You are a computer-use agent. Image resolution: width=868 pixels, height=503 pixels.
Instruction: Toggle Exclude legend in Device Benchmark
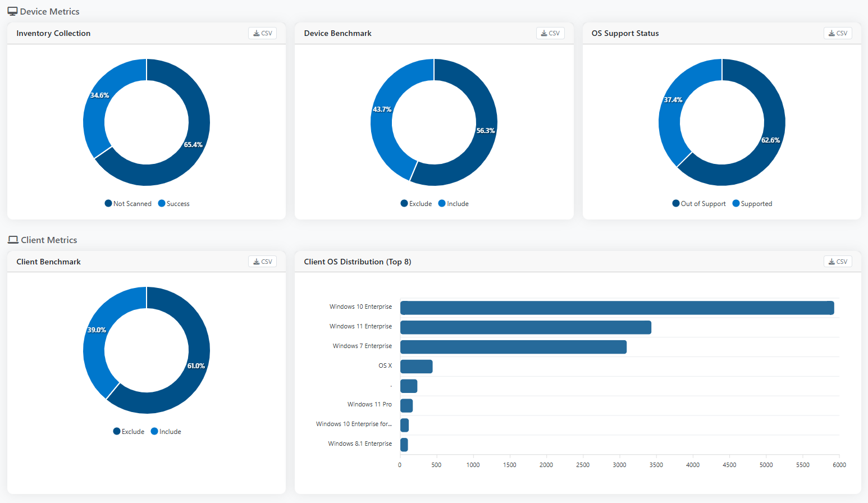click(416, 204)
